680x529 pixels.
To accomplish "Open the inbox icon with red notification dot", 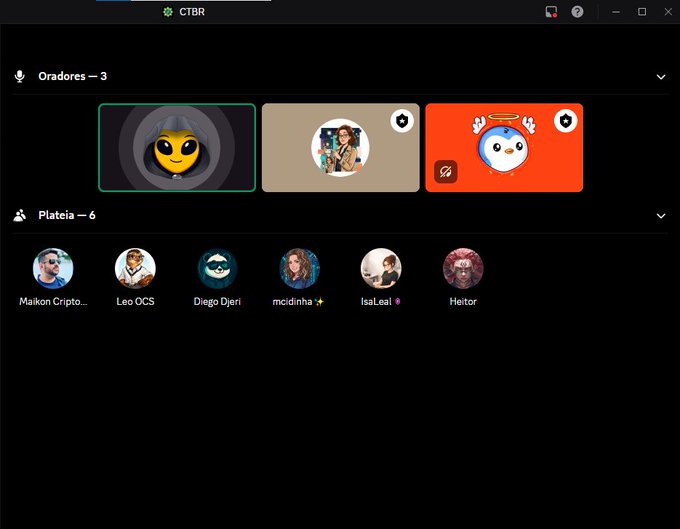I will tap(551, 12).
